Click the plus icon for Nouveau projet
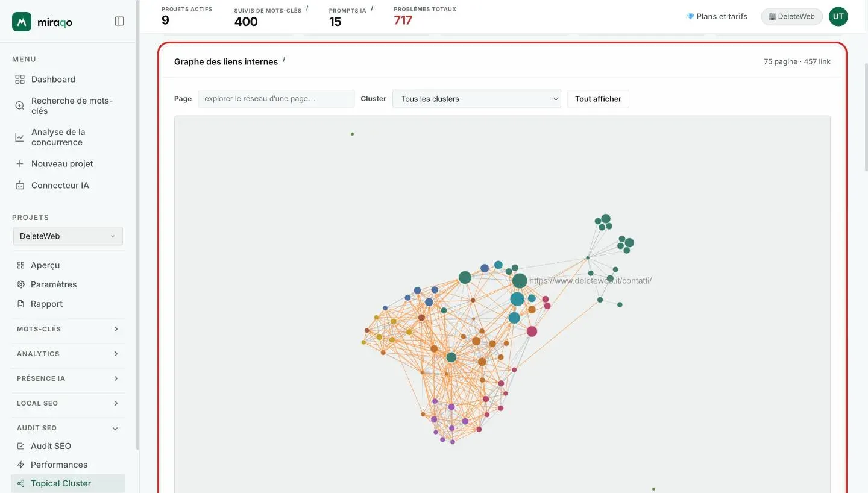The width and height of the screenshot is (868, 493). (x=20, y=164)
